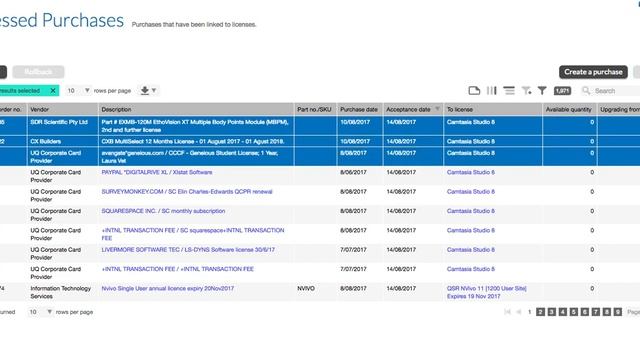Click the CXB MultiSelect 12 Months License description
This screenshot has height=360, width=640.
193,141
